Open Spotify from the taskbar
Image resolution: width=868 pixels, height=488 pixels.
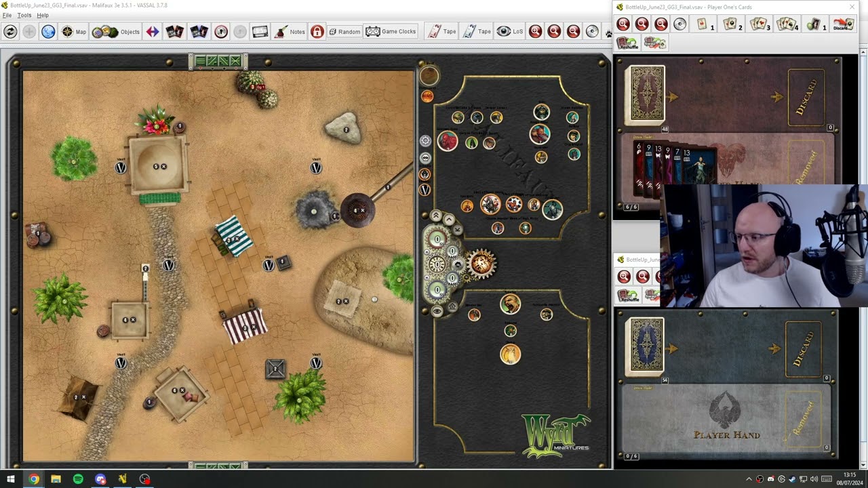78,479
